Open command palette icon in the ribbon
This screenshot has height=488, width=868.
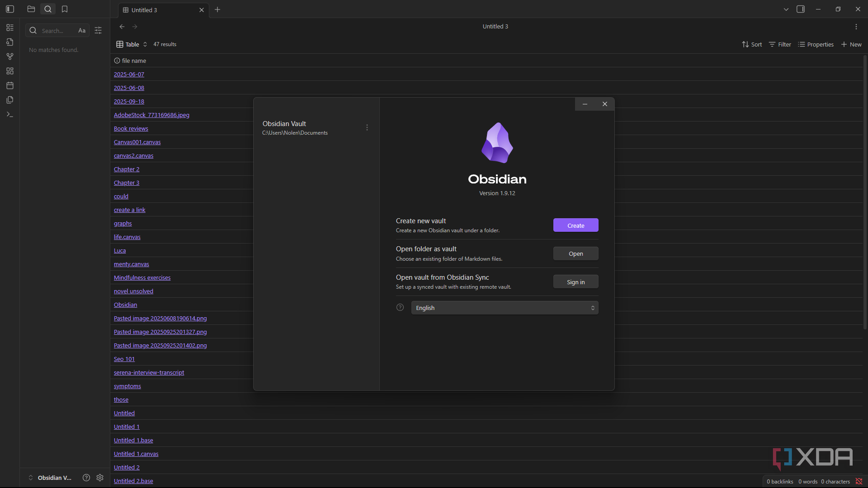pos(10,114)
